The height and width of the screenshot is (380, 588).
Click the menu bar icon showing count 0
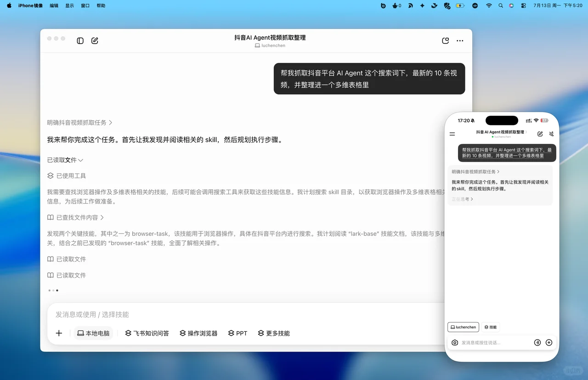(x=397, y=6)
